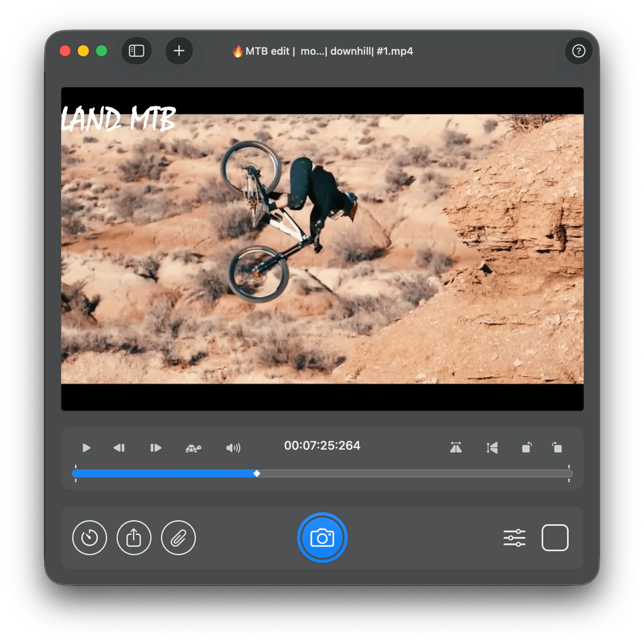Capture a frame with the camera button
Image resolution: width=644 pixels, height=644 pixels.
pyautogui.click(x=322, y=538)
